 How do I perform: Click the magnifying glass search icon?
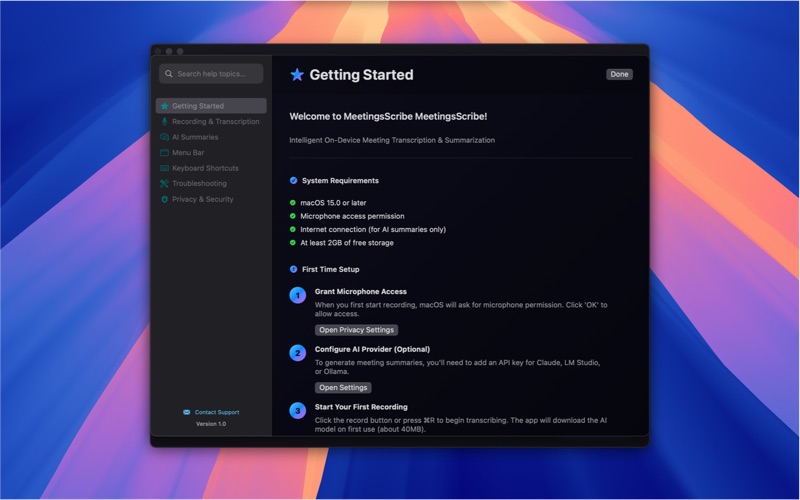168,74
